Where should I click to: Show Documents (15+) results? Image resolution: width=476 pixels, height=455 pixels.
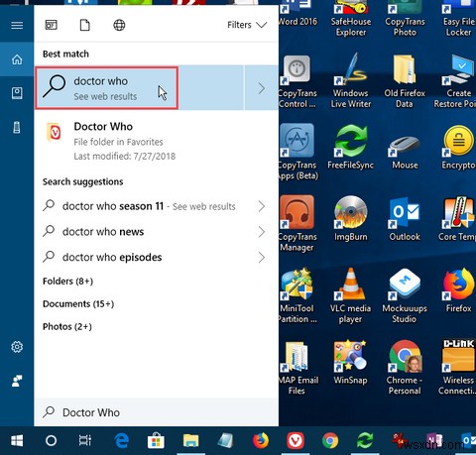[x=78, y=304]
